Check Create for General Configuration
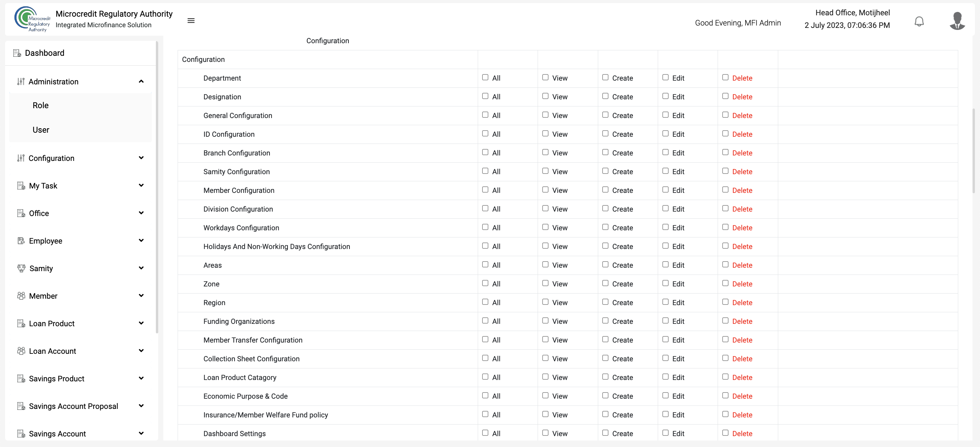Viewport: 980px width, 447px height. tap(605, 115)
